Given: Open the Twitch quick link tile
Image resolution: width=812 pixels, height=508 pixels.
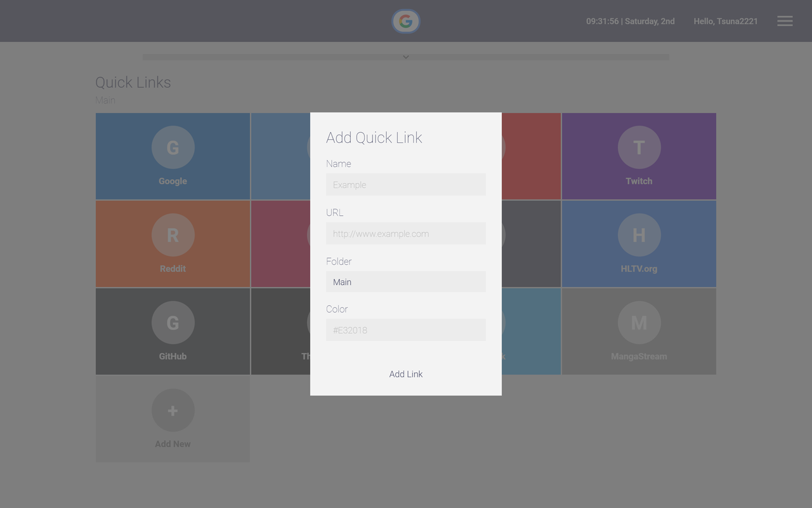Looking at the screenshot, I should point(639,156).
